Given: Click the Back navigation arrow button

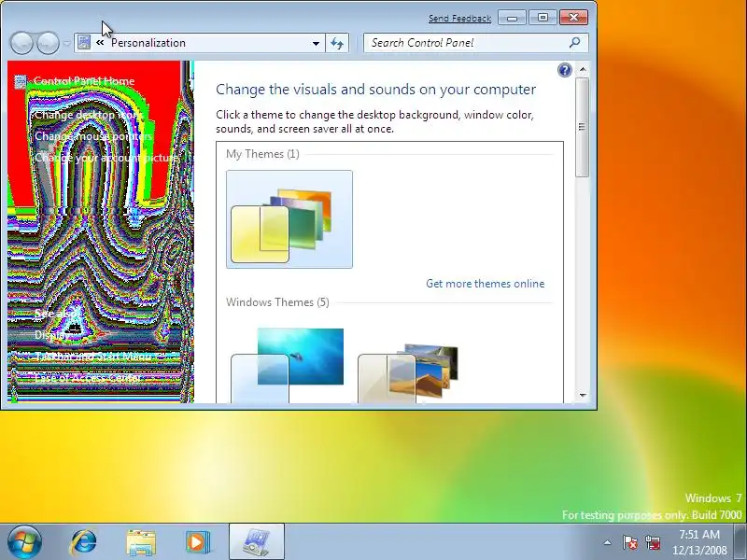Looking at the screenshot, I should [x=21, y=43].
